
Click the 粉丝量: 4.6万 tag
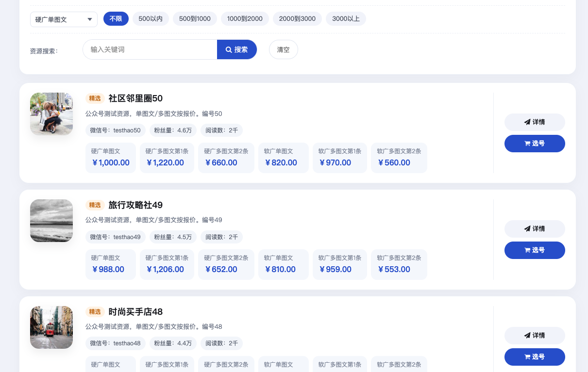[173, 130]
